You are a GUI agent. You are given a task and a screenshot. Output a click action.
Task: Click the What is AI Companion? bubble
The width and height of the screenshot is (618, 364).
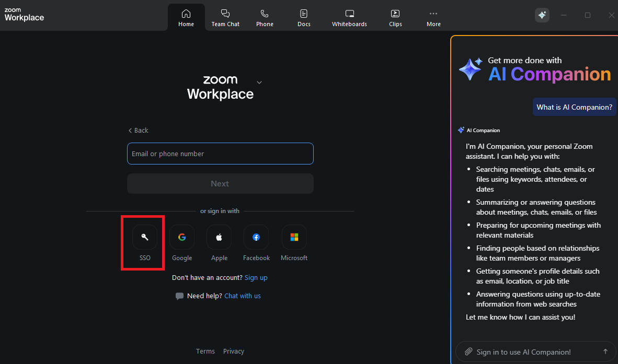coord(574,107)
